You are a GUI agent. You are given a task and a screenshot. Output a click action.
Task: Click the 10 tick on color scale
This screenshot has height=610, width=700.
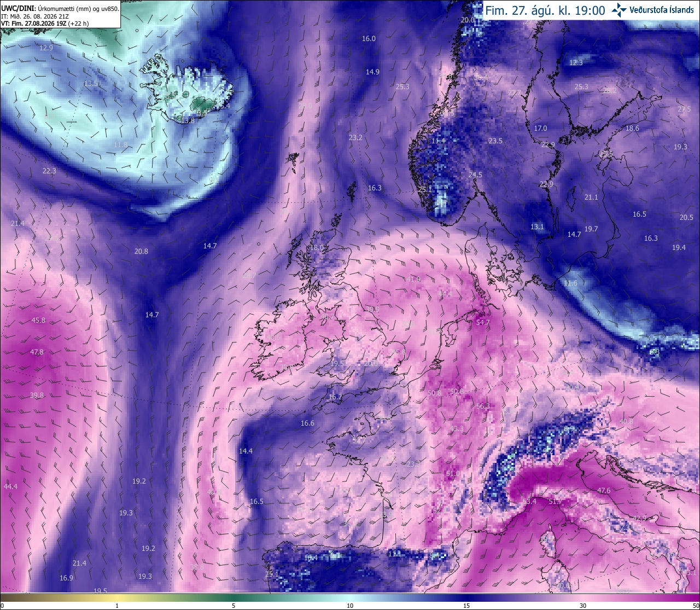[x=350, y=606]
